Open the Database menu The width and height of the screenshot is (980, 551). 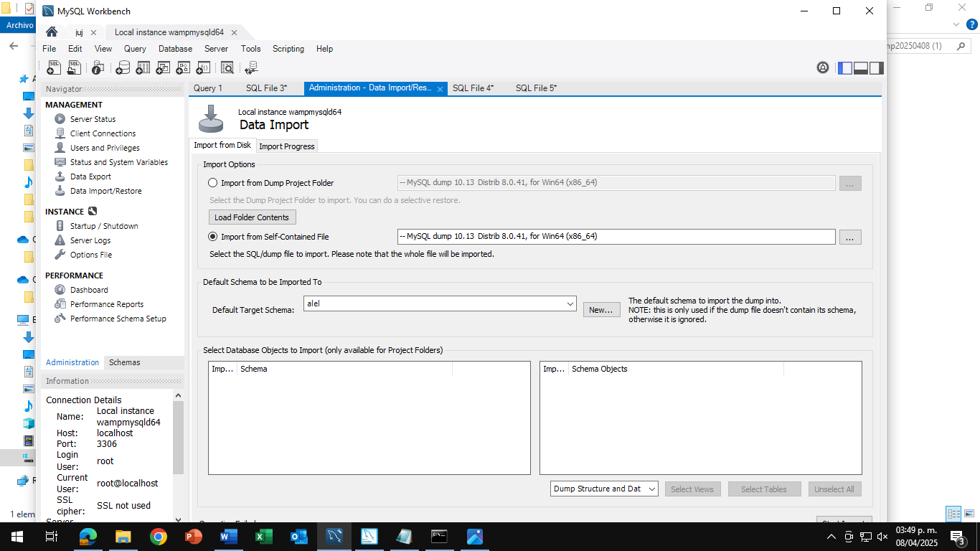(x=175, y=49)
